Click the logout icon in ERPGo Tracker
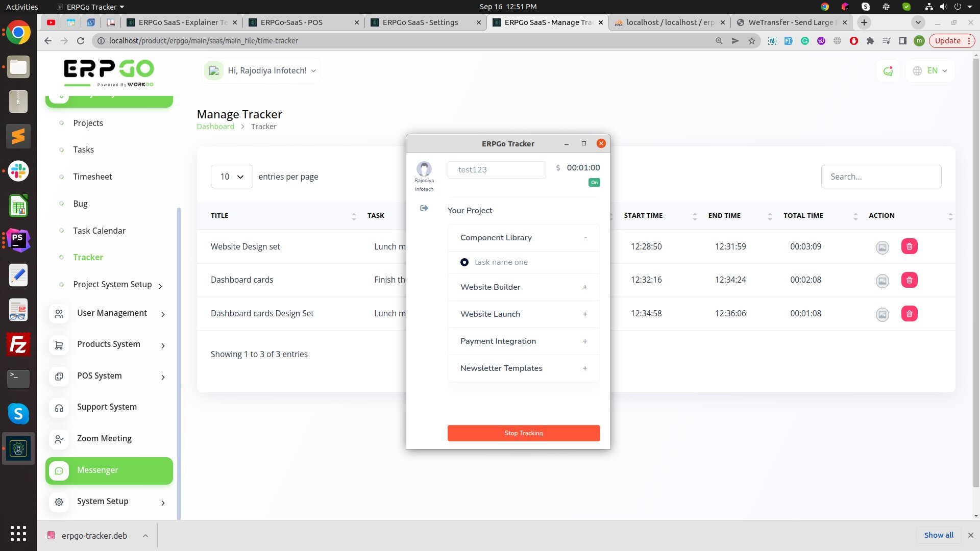This screenshot has width=980, height=551. point(424,208)
